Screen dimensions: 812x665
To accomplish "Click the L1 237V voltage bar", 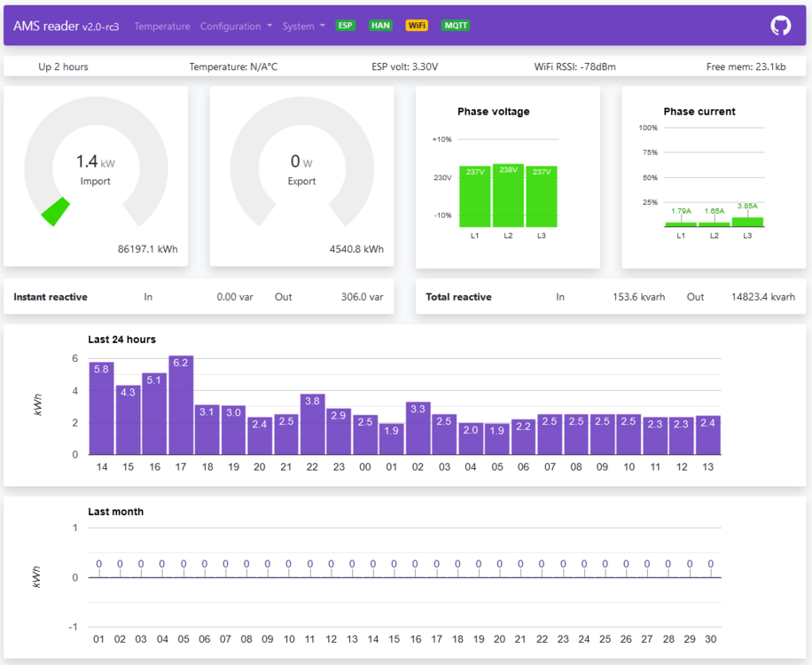I will tap(475, 197).
